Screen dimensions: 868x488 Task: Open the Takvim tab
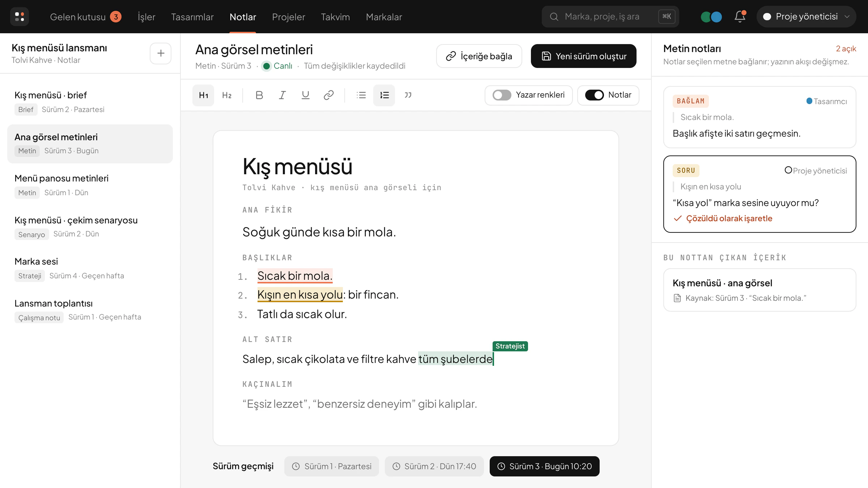[335, 17]
